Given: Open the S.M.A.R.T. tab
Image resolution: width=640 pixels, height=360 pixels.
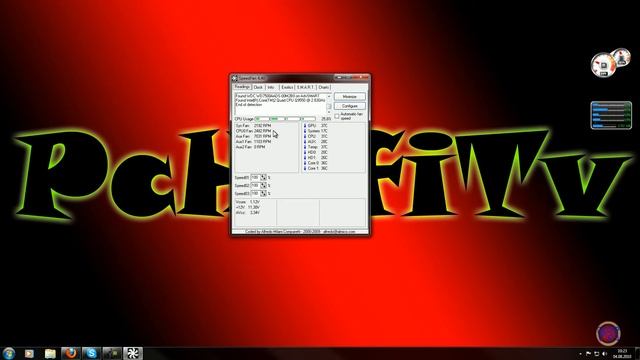Looking at the screenshot, I should (x=305, y=87).
